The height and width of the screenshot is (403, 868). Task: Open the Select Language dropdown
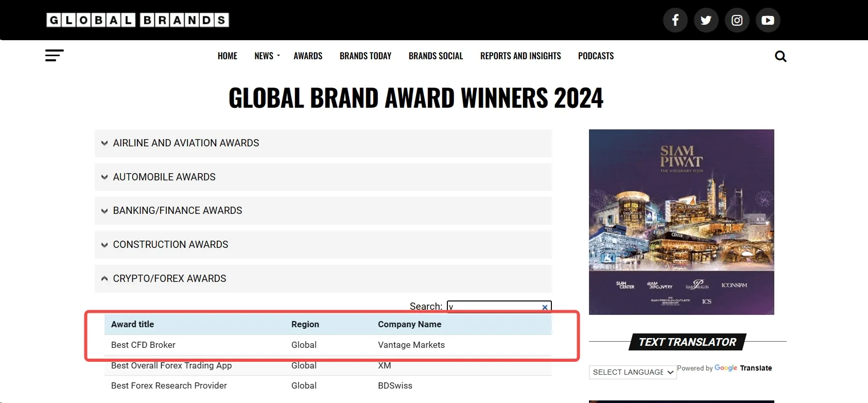point(633,372)
